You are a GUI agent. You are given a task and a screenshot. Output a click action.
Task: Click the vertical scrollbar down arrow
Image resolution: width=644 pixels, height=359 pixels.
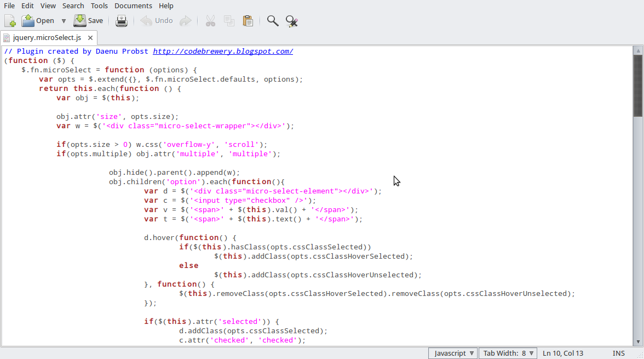pos(638,341)
